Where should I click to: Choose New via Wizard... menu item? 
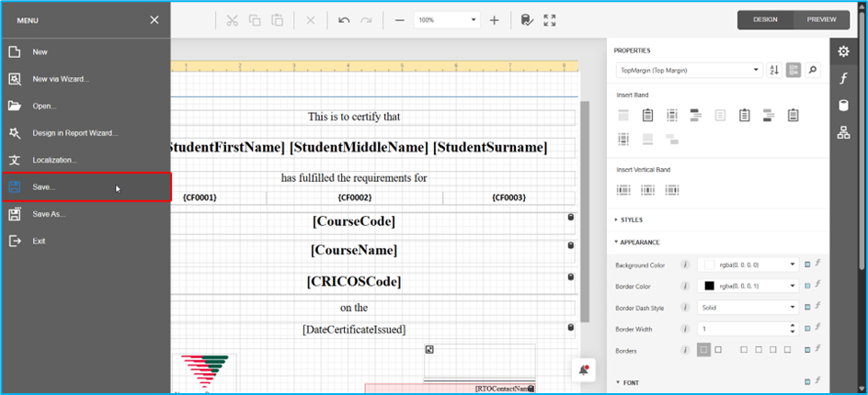61,79
